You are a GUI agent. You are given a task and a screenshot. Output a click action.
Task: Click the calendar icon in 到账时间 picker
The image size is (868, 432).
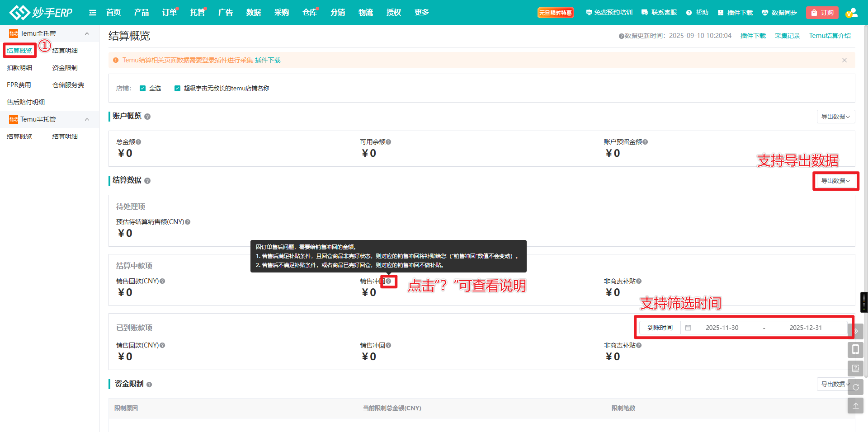click(688, 328)
